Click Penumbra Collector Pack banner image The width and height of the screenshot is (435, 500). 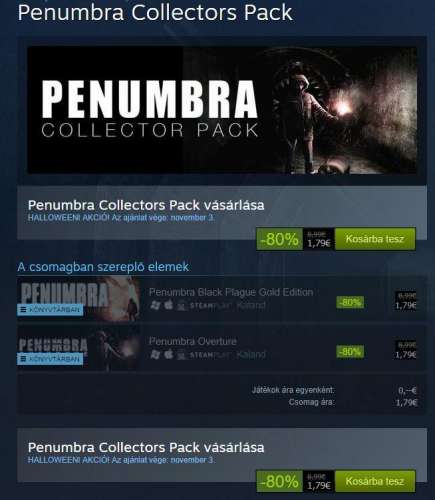pyautogui.click(x=222, y=110)
